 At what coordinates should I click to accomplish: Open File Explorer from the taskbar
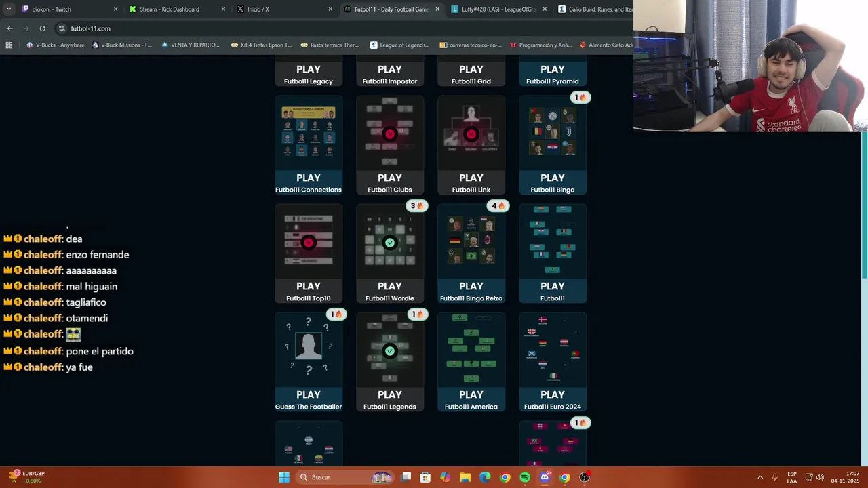(x=465, y=477)
